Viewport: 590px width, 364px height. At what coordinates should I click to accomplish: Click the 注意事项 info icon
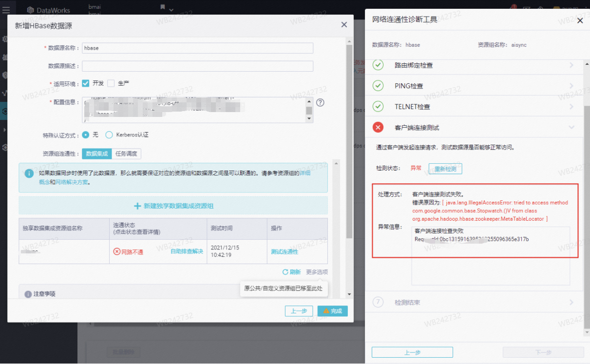(x=28, y=294)
